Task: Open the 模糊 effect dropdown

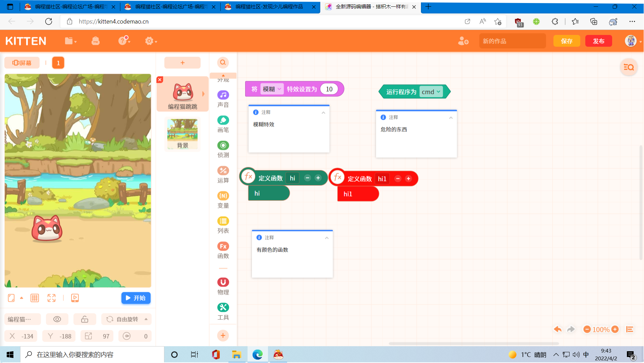Action: (x=272, y=89)
